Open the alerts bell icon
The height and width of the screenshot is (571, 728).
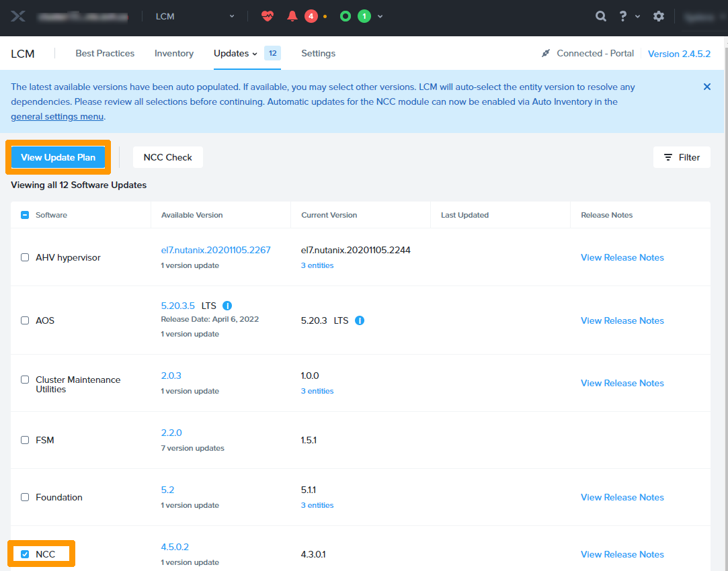tap(292, 16)
